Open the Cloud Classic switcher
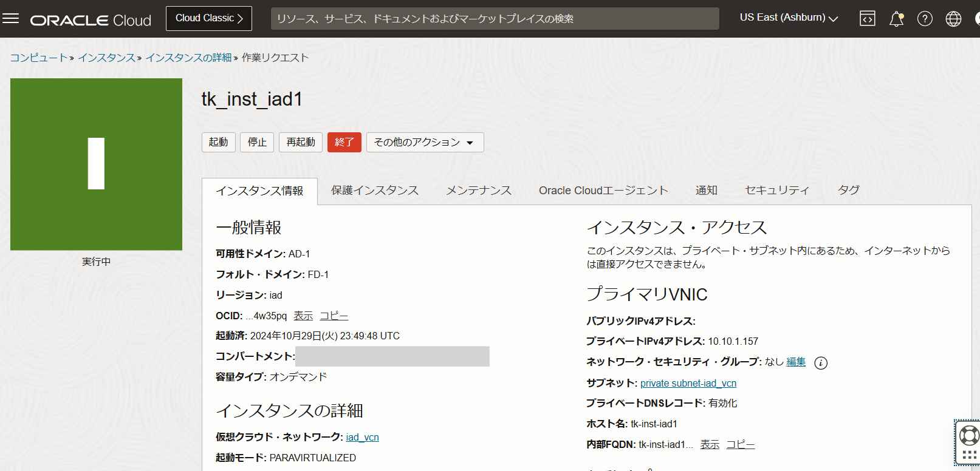The width and height of the screenshot is (980, 471). coord(209,18)
